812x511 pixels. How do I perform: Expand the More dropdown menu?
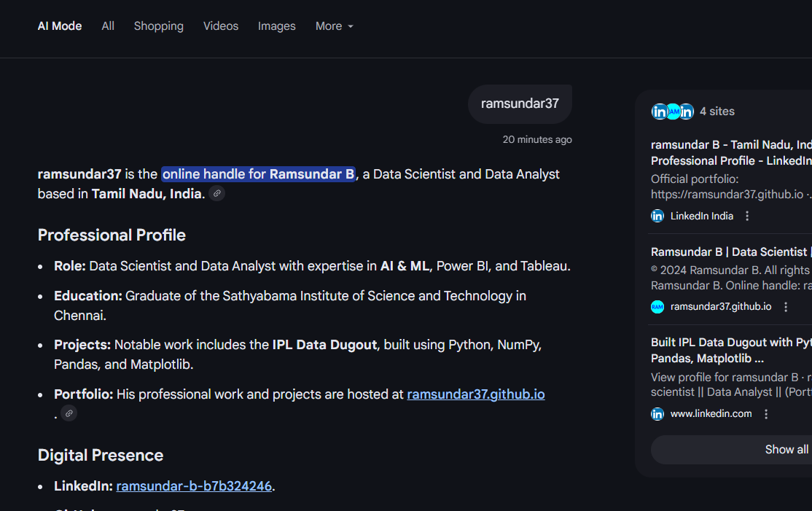coord(335,26)
